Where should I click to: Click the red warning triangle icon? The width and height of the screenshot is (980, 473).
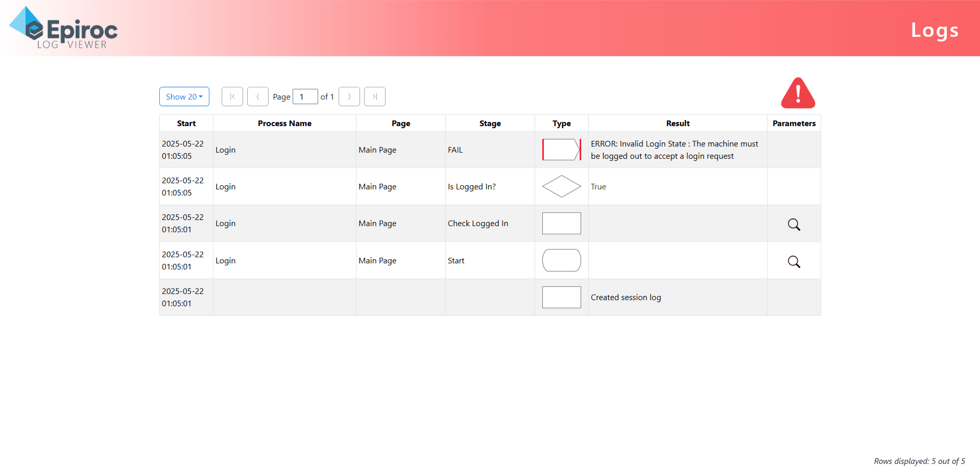tap(798, 94)
